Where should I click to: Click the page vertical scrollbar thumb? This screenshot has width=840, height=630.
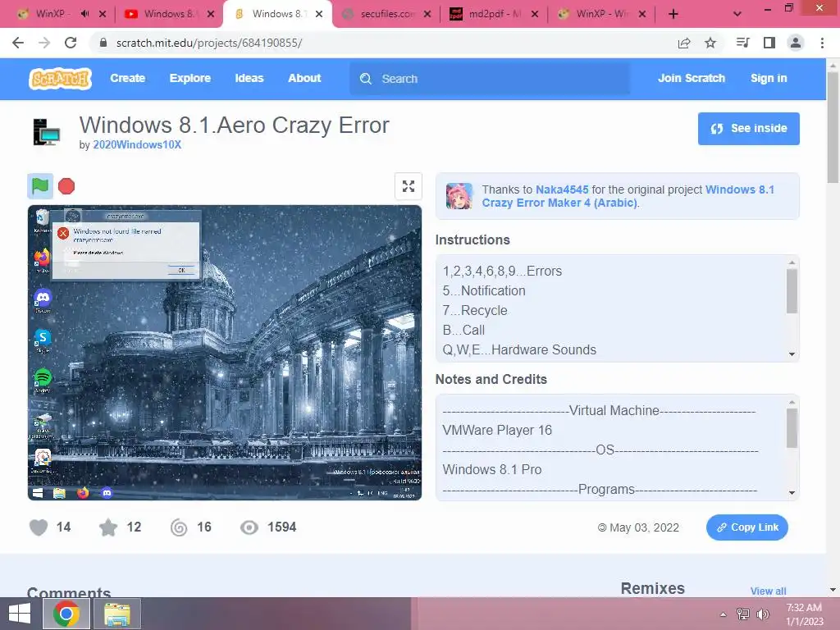(833, 127)
